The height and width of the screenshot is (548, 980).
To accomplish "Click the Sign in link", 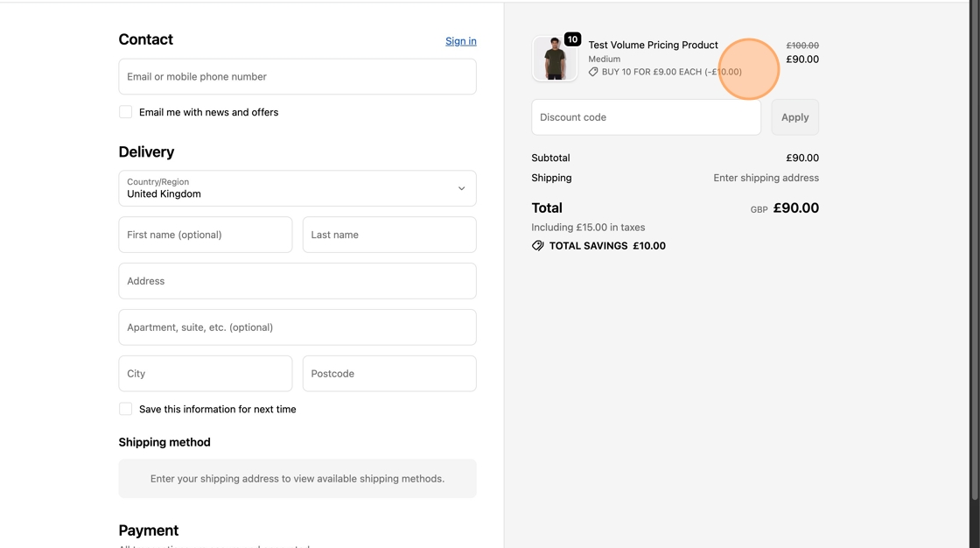I will tap(460, 41).
